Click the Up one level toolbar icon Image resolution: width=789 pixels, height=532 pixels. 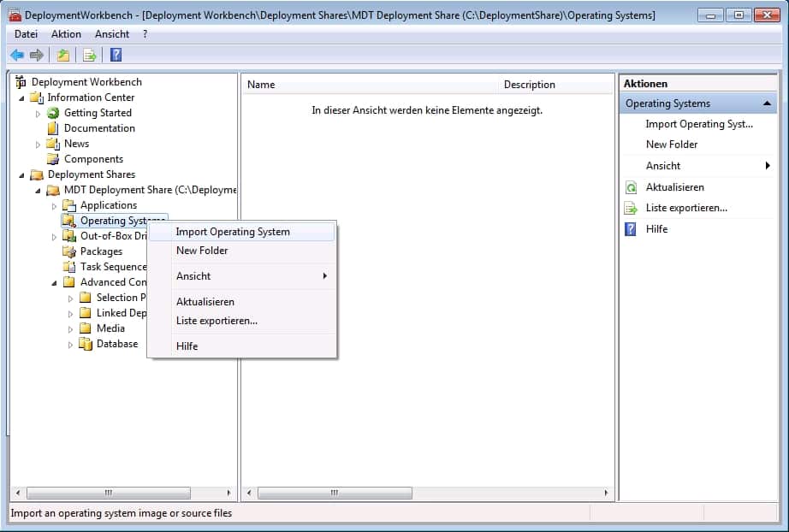(x=63, y=55)
